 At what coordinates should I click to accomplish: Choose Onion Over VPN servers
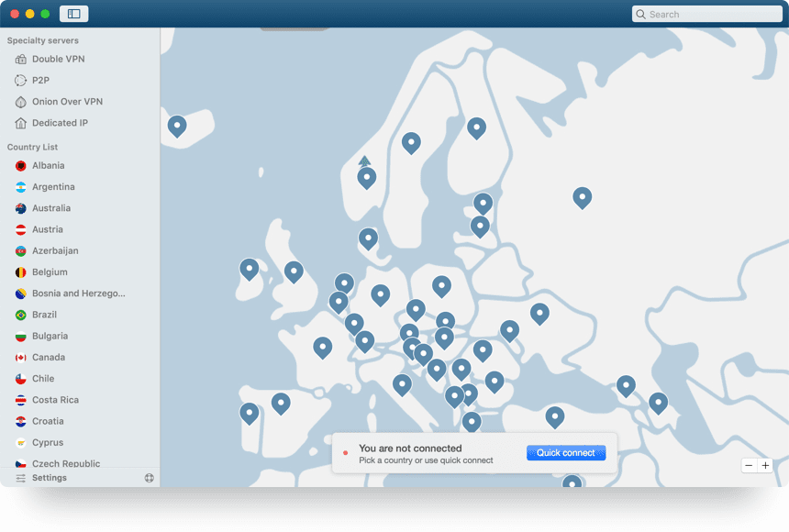pyautogui.click(x=81, y=102)
